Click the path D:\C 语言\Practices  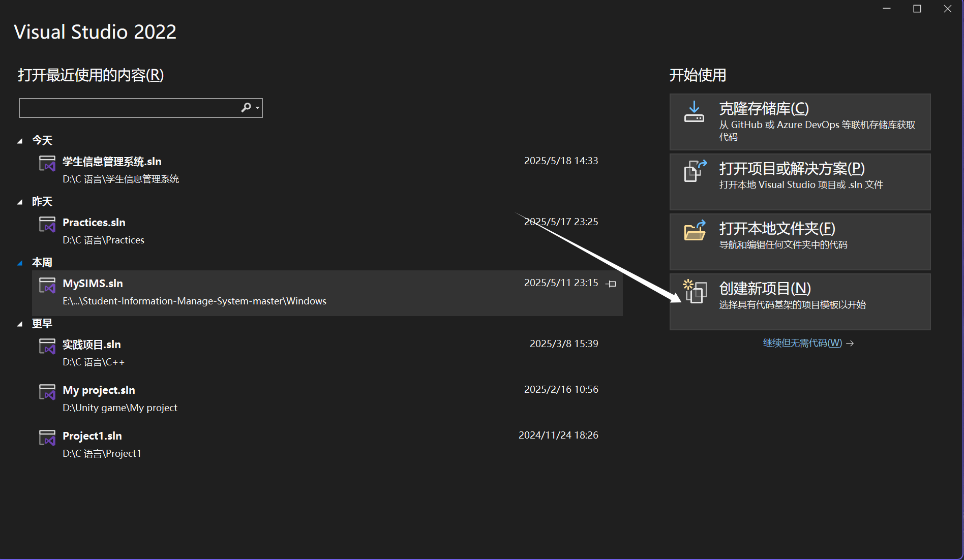coord(103,240)
